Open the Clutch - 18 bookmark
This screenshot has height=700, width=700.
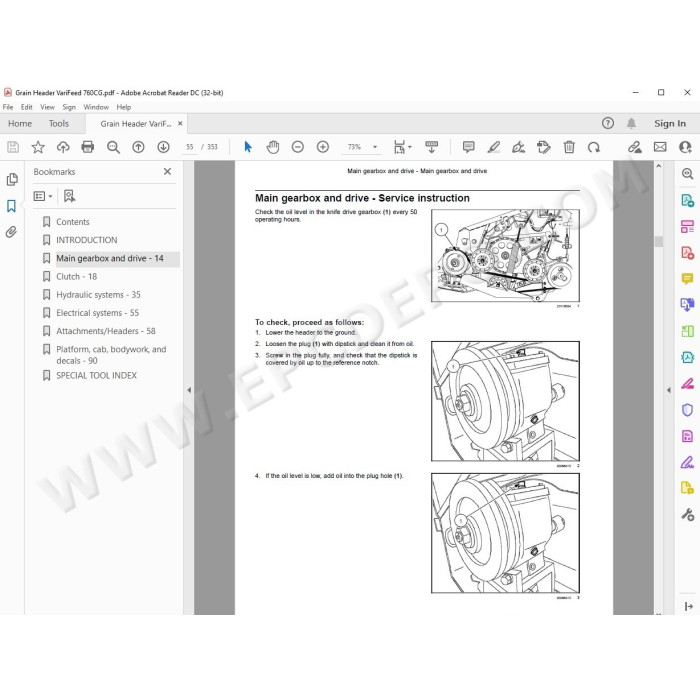76,276
